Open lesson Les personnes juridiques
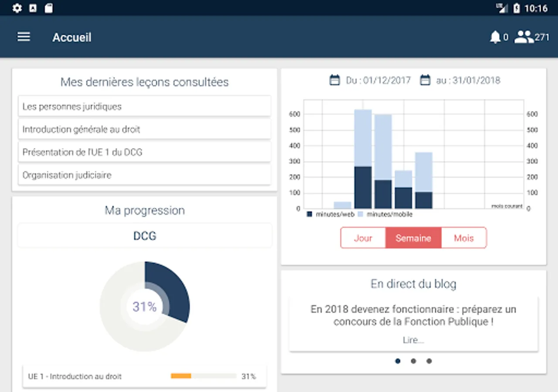558x392 pixels. pyautogui.click(x=145, y=106)
